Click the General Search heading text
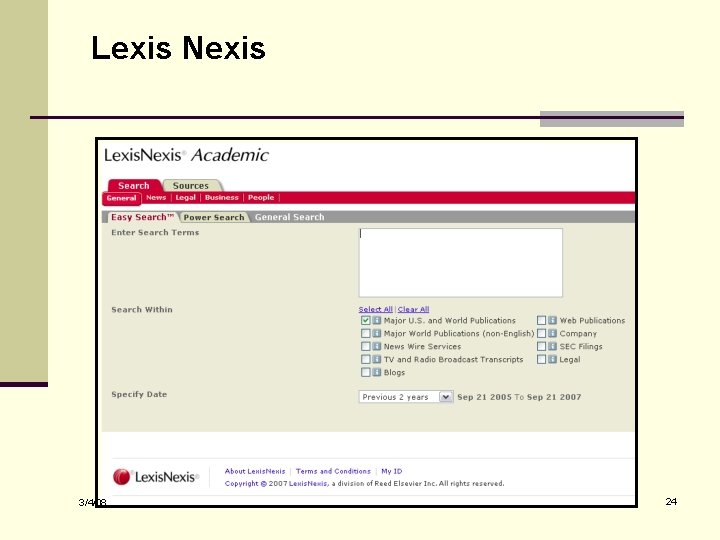 (x=290, y=217)
